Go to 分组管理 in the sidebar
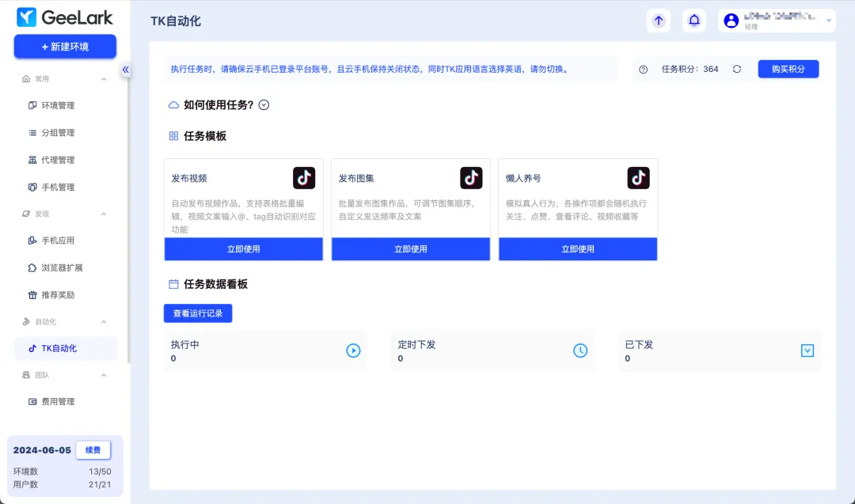Viewport: 855px width, 504px height. 66,133
